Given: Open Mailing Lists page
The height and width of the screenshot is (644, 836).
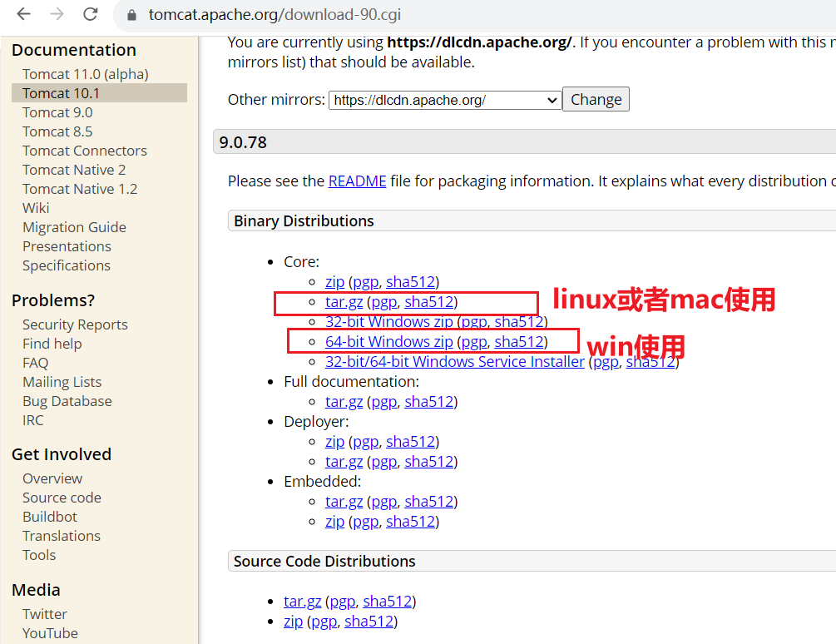Looking at the screenshot, I should tap(62, 382).
